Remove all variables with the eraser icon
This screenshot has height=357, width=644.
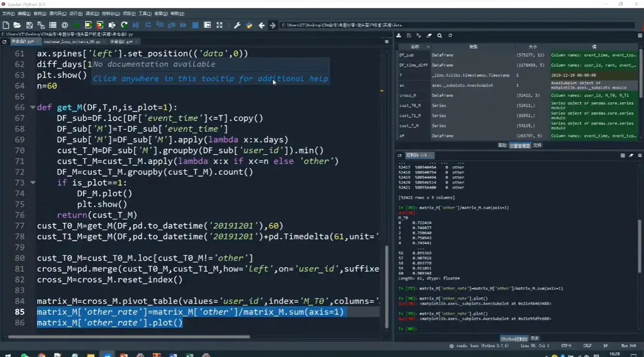pyautogui.click(x=429, y=35)
